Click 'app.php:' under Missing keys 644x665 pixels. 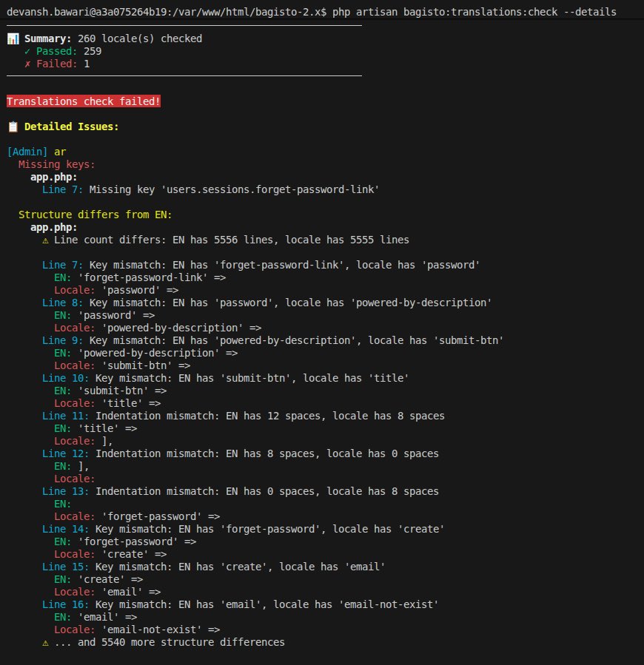point(54,177)
